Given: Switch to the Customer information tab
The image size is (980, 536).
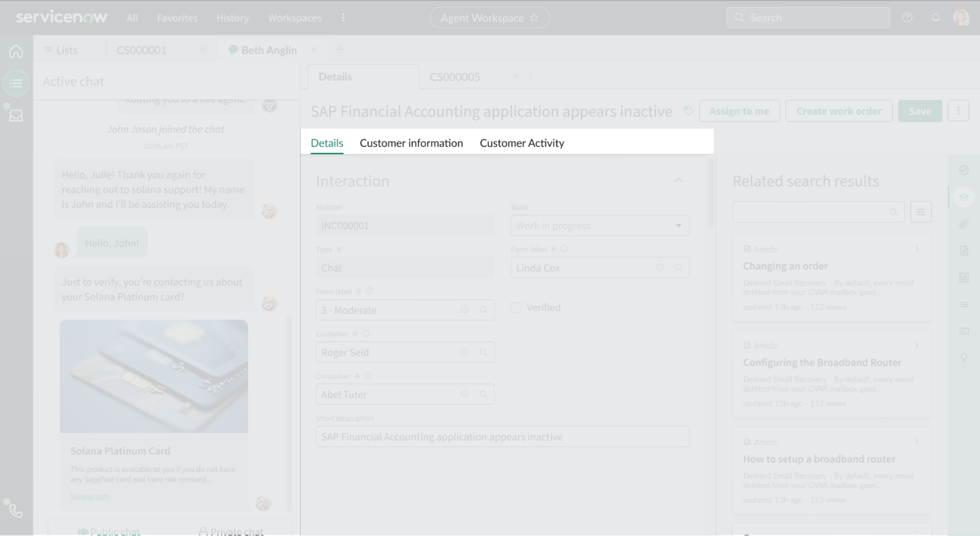Looking at the screenshot, I should click(411, 143).
